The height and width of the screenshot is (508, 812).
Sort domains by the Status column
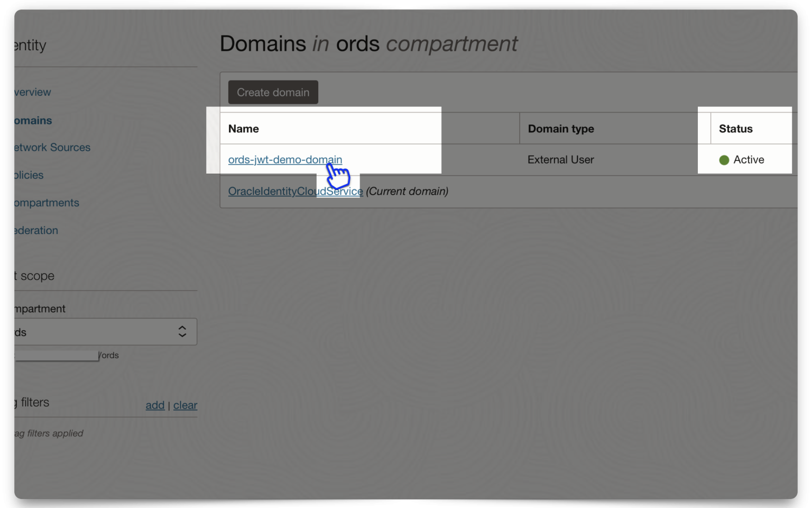[736, 128]
